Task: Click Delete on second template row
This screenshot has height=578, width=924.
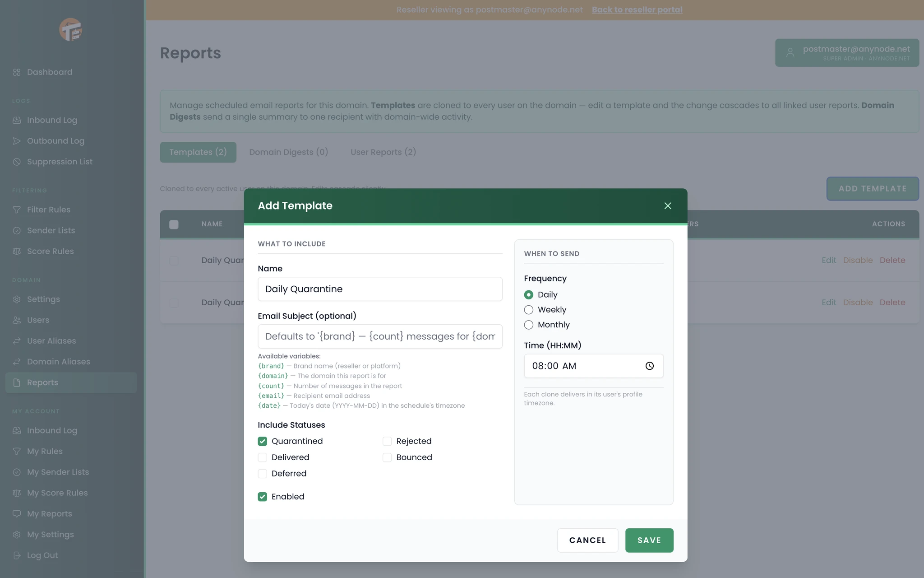Action: point(892,303)
